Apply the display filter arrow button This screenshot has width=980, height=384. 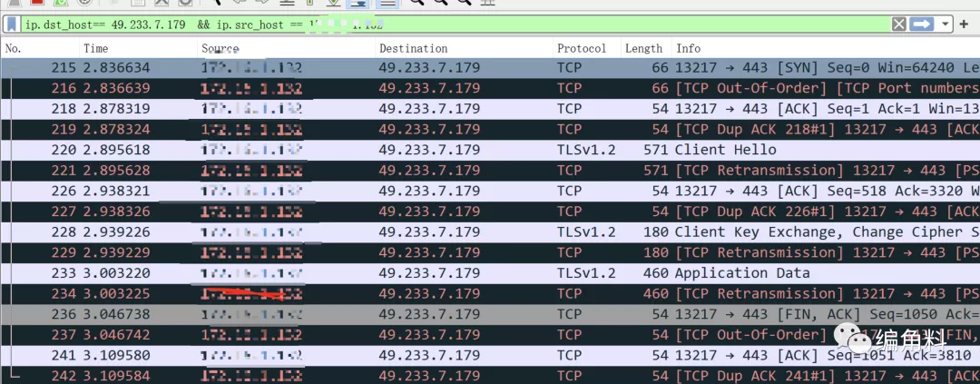pos(921,25)
